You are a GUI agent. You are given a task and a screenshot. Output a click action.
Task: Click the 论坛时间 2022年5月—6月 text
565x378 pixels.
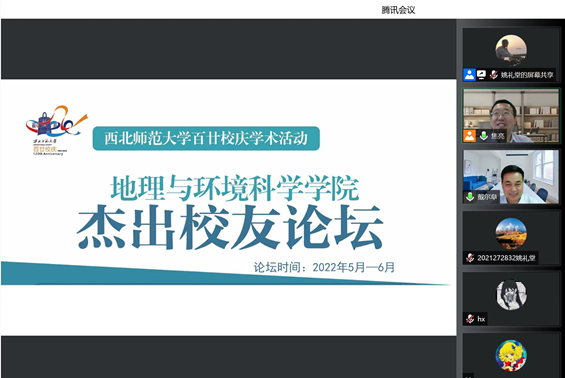324,267
